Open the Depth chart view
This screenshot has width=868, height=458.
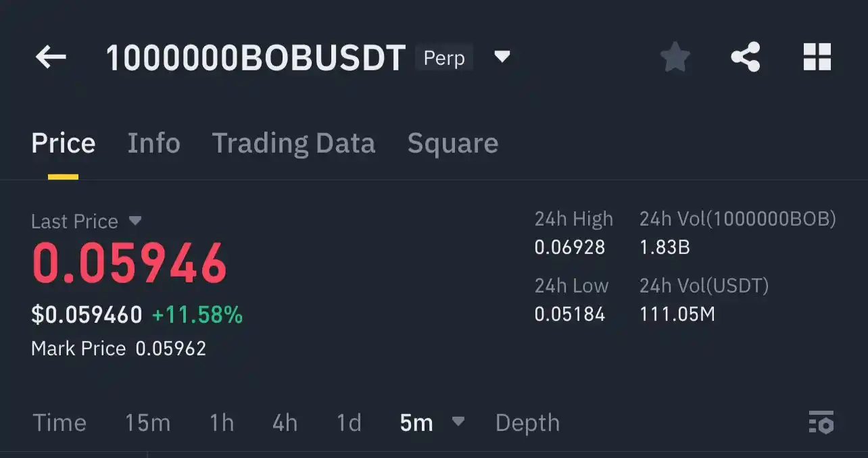coord(527,423)
